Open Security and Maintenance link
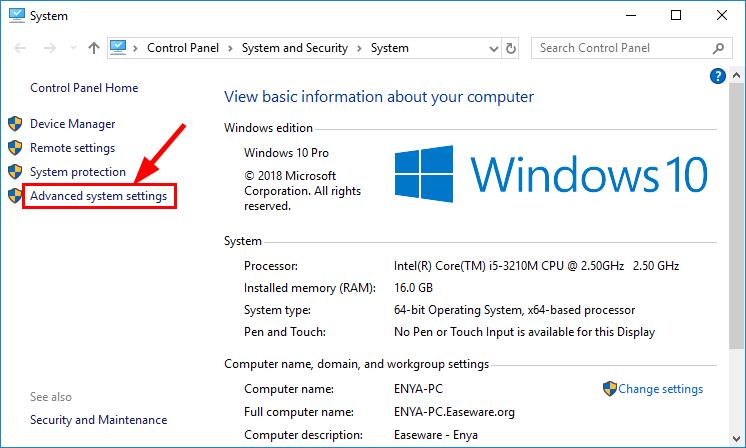Viewport: 746px width, 448px height. click(98, 420)
